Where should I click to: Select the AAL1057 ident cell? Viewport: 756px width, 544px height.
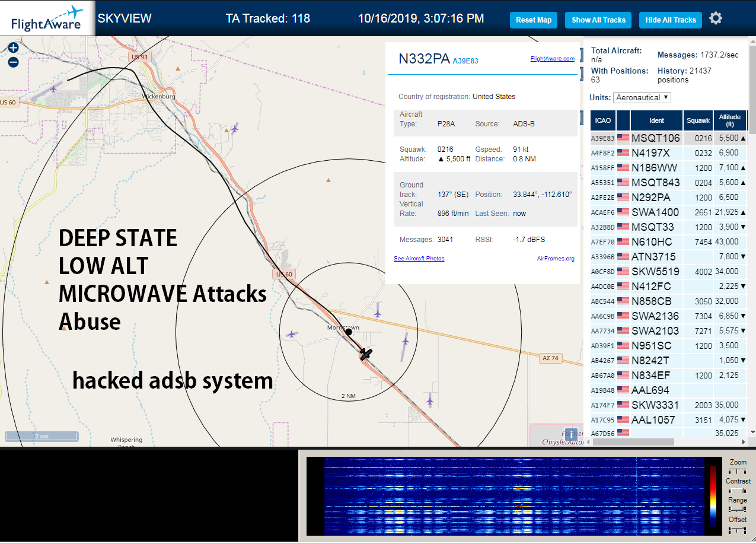tap(656, 420)
